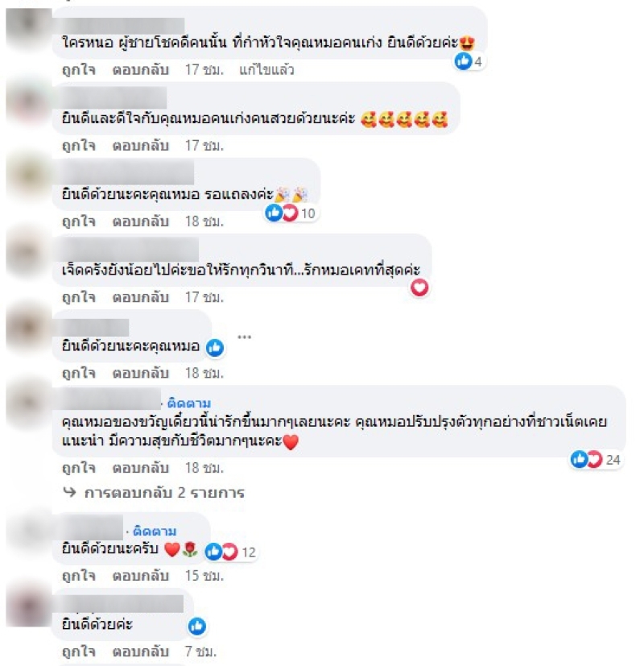This screenshot has width=644, height=666.
Task: View edit history via แก้ไขแล้ว
Action: tap(266, 69)
